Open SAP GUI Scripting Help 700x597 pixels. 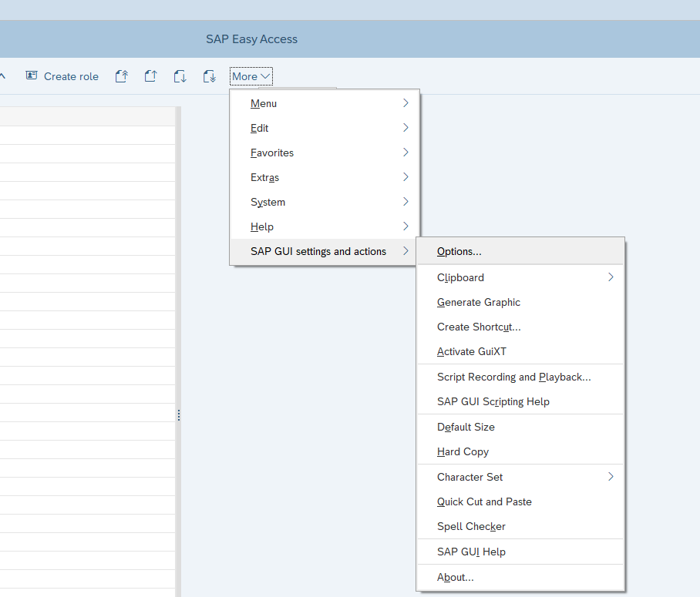(520, 401)
